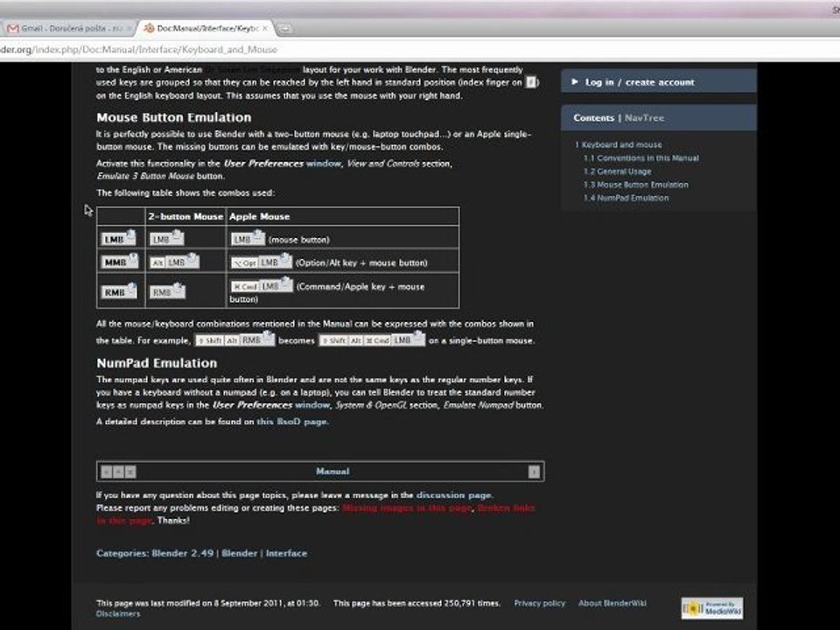The width and height of the screenshot is (840, 630).
Task: Open a new browser tab
Action: (286, 29)
